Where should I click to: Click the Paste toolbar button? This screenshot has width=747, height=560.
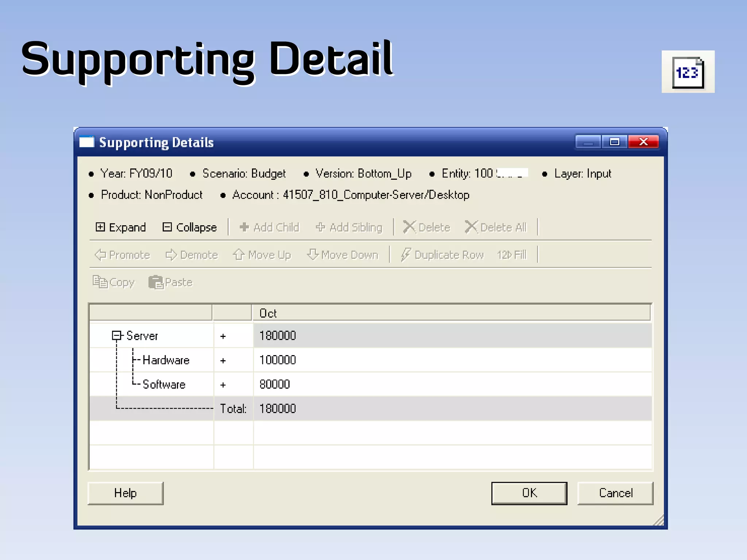[x=170, y=282]
